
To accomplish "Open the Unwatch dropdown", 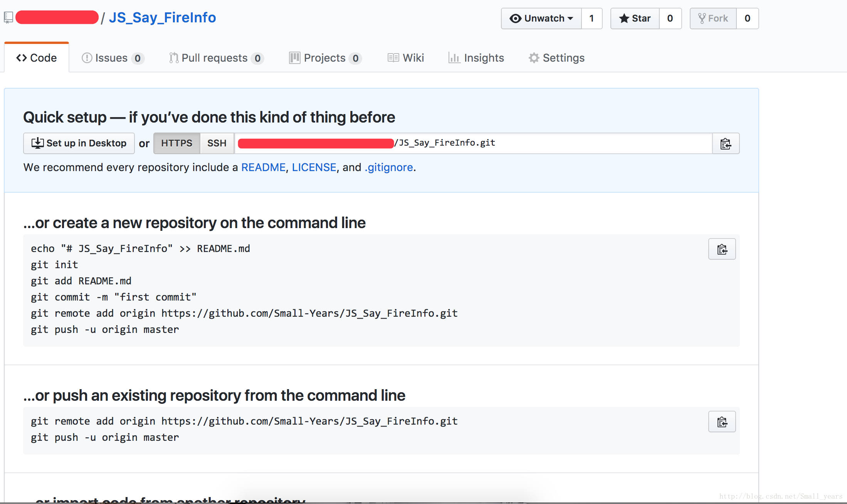I will pos(541,18).
